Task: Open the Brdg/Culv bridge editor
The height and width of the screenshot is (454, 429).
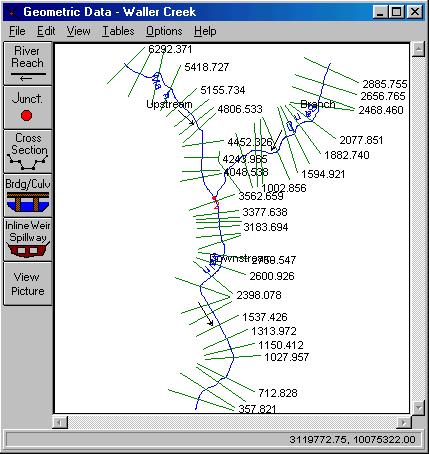Action: pyautogui.click(x=28, y=195)
